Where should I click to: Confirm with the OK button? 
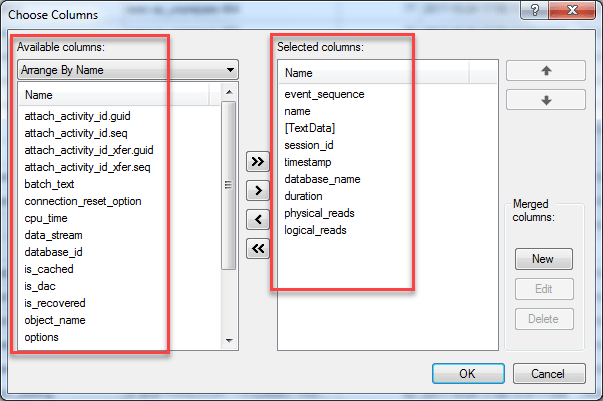[468, 374]
